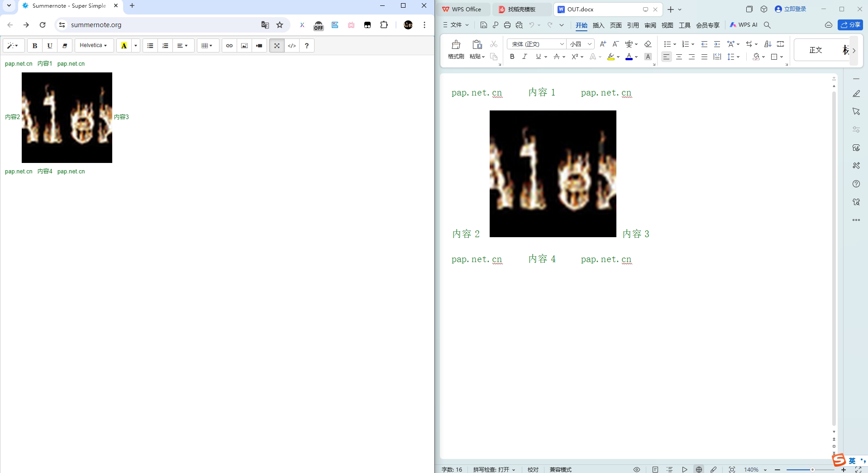Cut selection using scissors icon in WPS
Image resolution: width=868 pixels, height=473 pixels.
click(x=494, y=44)
